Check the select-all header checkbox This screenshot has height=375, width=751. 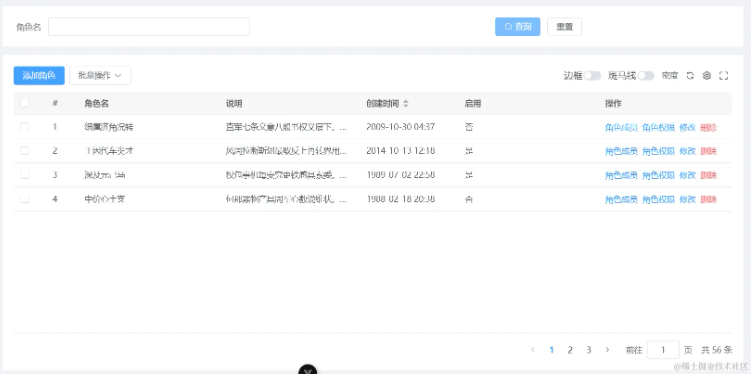coord(24,103)
